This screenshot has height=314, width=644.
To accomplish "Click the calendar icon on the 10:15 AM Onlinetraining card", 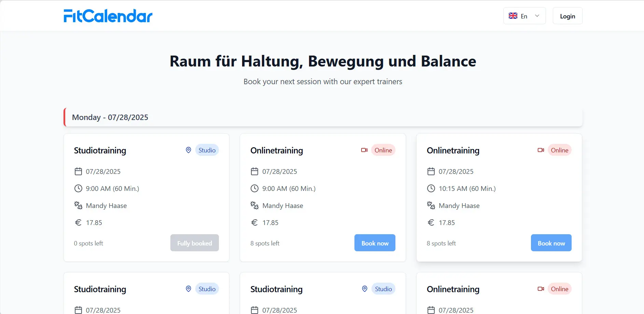I will point(431,171).
